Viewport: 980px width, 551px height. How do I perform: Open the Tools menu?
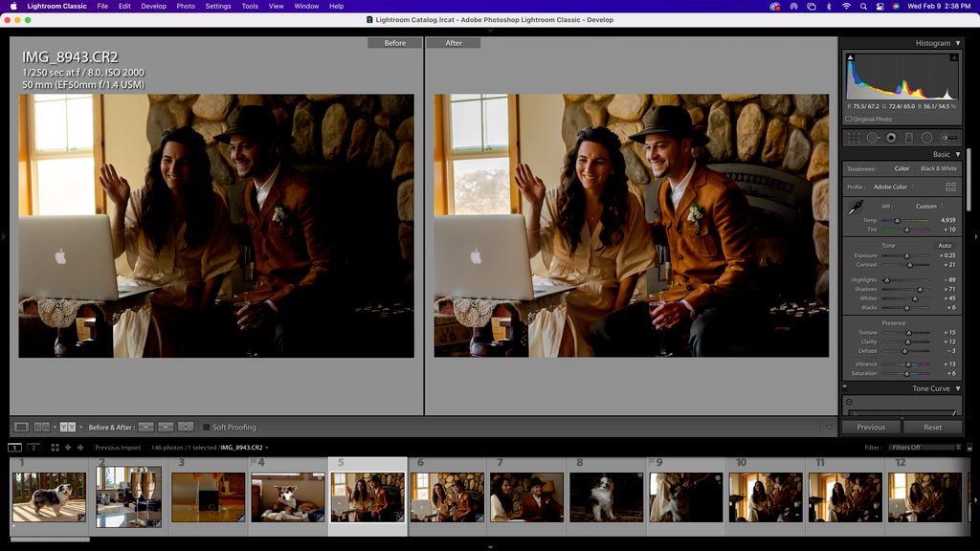click(250, 7)
